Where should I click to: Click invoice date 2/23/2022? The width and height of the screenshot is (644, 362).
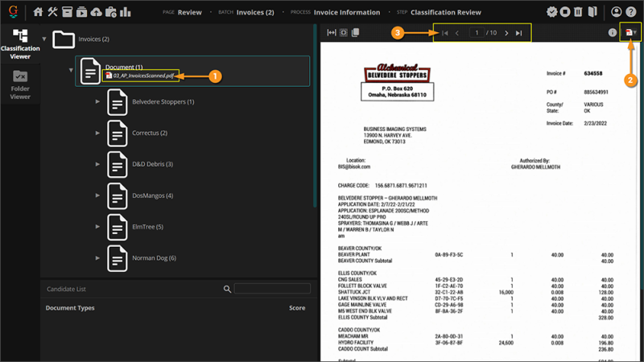[595, 123]
